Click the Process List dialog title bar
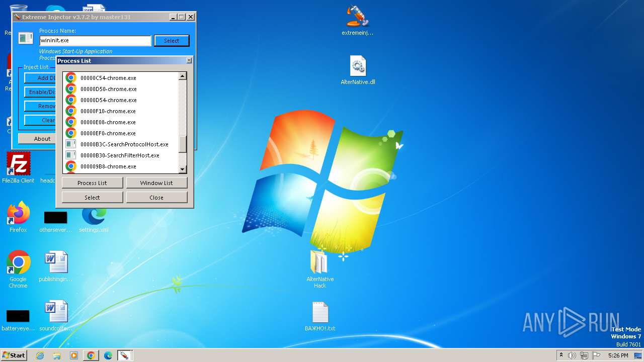The height and width of the screenshot is (362, 644). click(121, 60)
